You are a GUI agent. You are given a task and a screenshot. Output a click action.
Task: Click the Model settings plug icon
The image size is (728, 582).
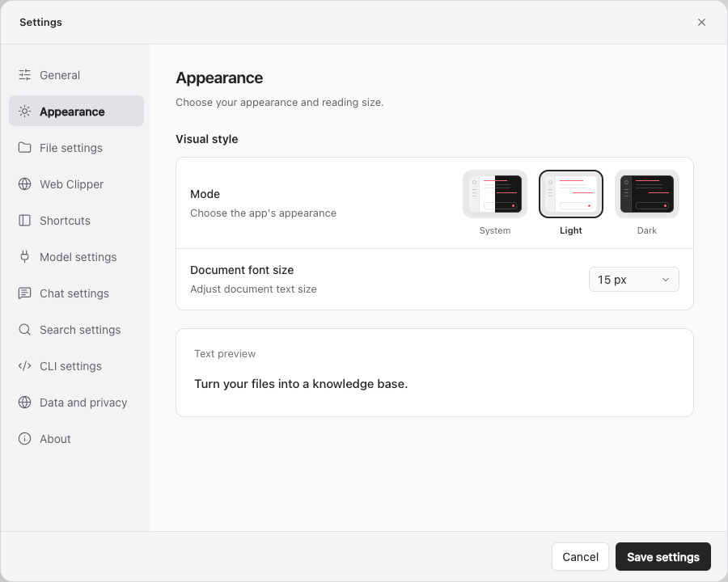(x=24, y=257)
